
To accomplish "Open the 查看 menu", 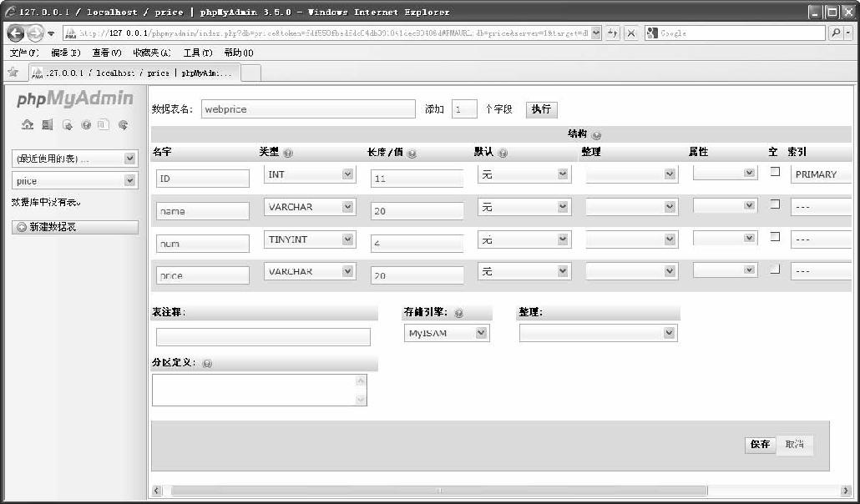I will 106,53.
